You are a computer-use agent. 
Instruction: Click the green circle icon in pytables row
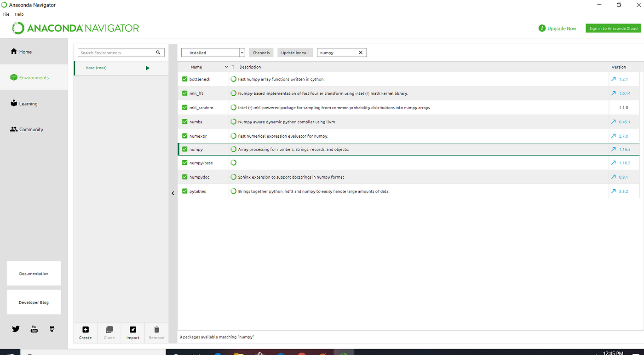pos(234,191)
